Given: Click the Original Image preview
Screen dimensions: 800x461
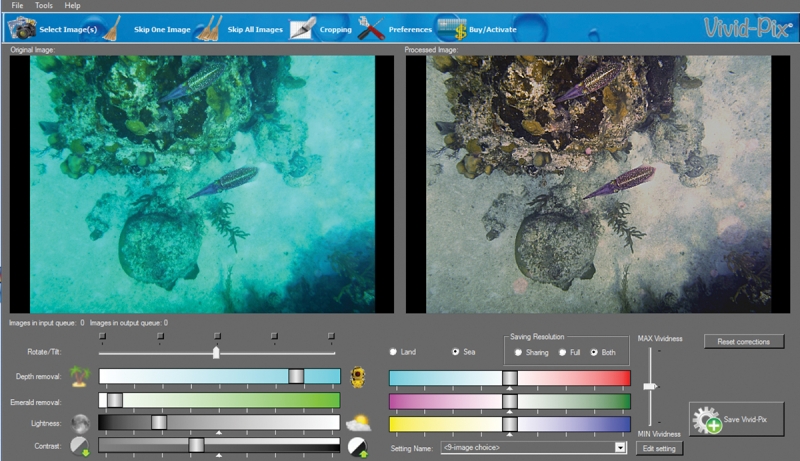Looking at the screenshot, I should click(x=202, y=184).
